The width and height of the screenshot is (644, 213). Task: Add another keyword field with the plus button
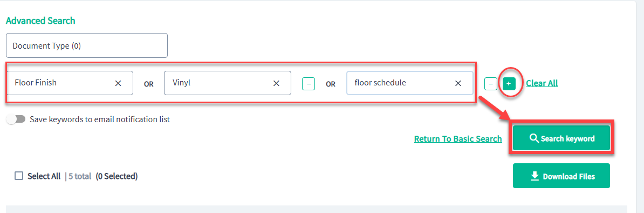tap(509, 84)
